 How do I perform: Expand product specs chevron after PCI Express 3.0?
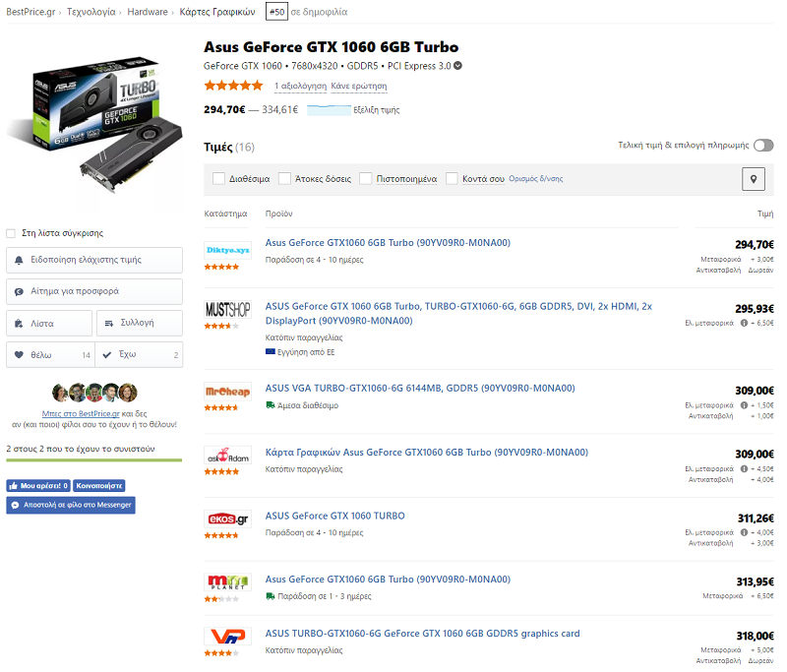(x=457, y=66)
